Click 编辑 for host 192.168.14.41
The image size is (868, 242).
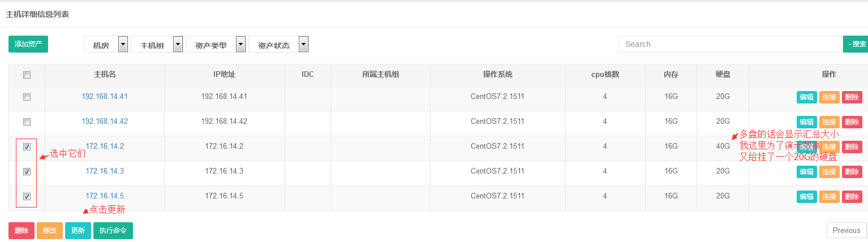point(806,97)
